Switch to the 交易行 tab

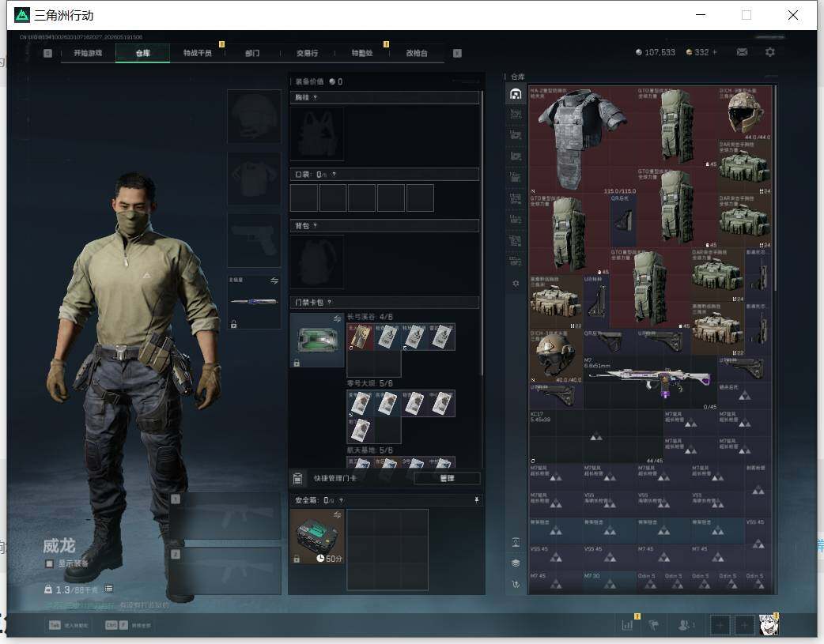click(307, 53)
